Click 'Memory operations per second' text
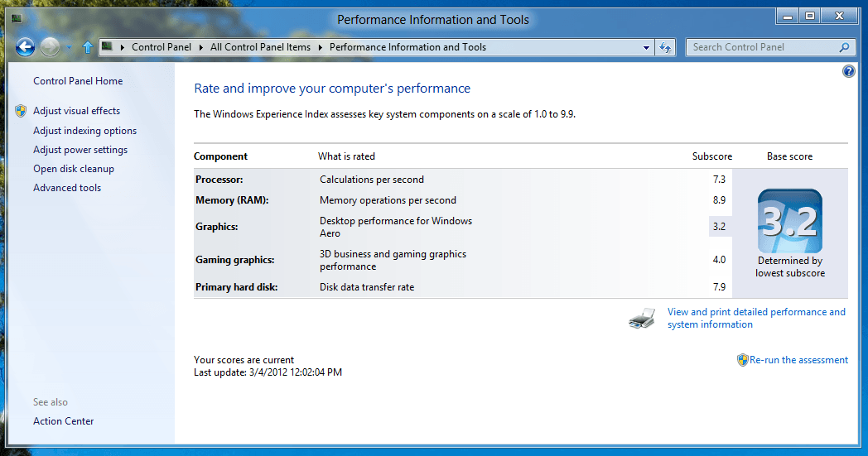The height and width of the screenshot is (456, 868). (388, 200)
